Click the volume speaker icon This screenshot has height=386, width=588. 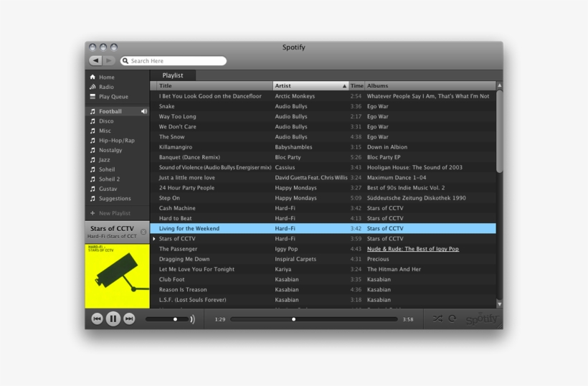click(x=192, y=319)
